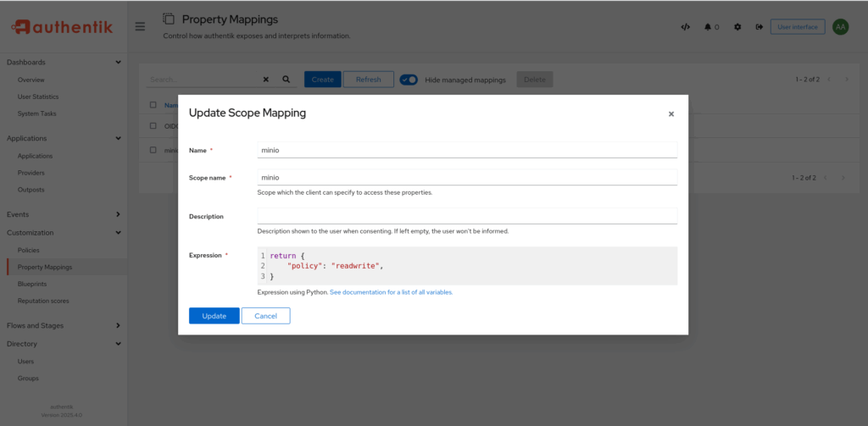Select the minio row checkbox

[153, 150]
